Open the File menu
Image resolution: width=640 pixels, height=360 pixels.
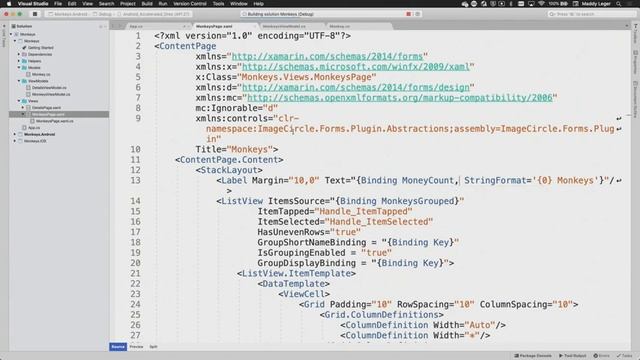(x=58, y=4)
